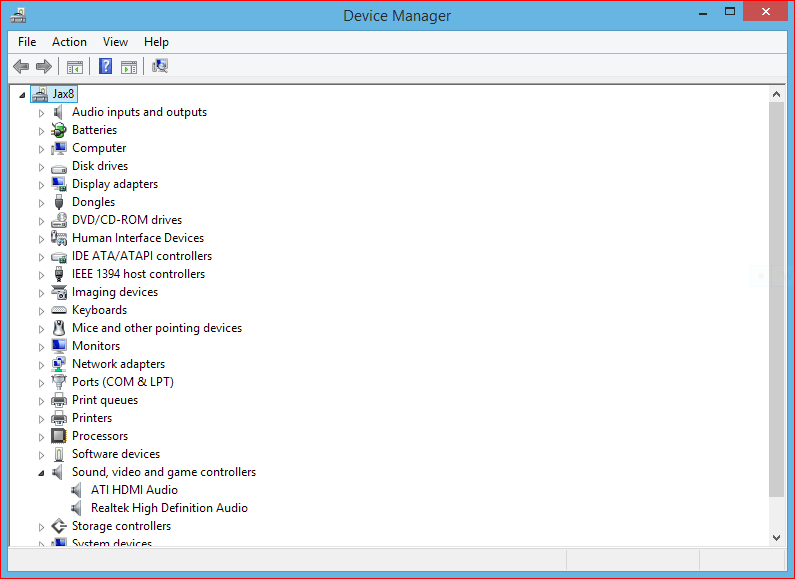
Task: Click the Batteries category icon
Action: (59, 130)
